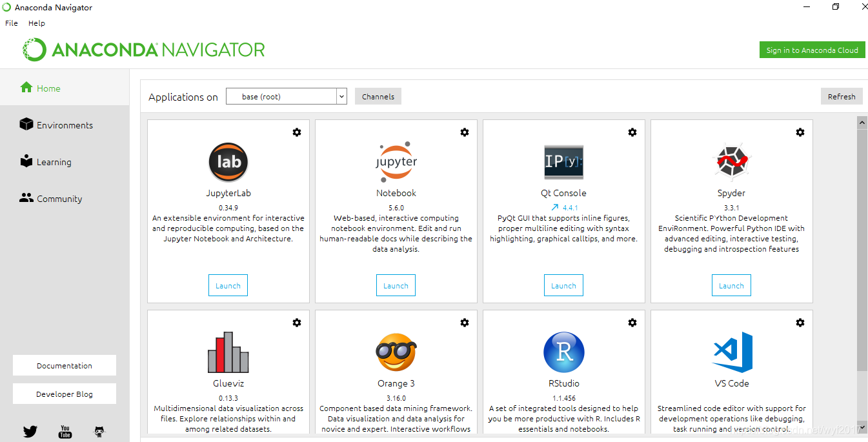Click the JupyterLab app logo

(x=228, y=162)
